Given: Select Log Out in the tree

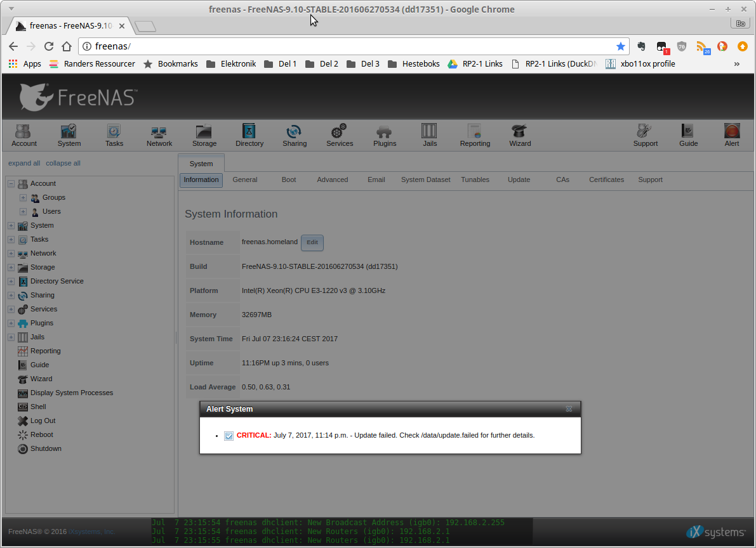Looking at the screenshot, I should pos(43,421).
